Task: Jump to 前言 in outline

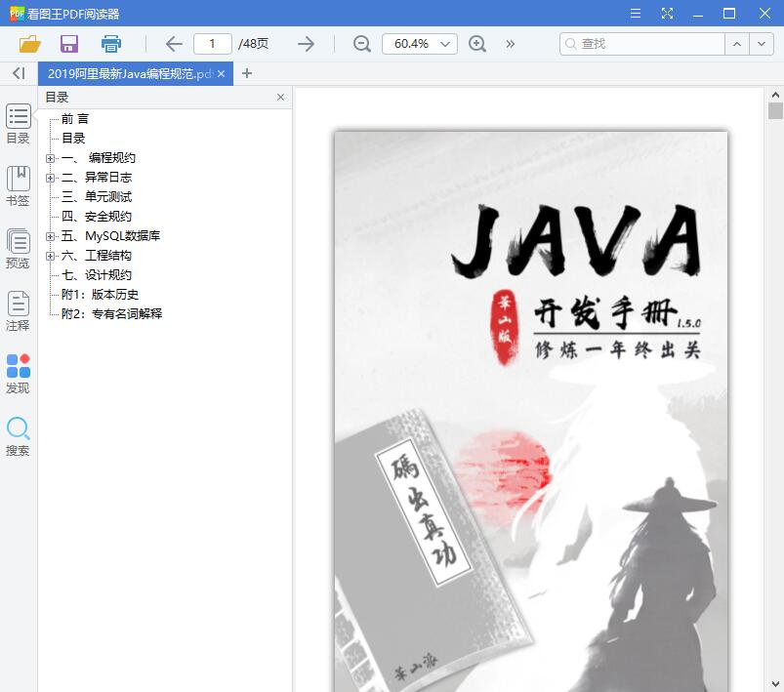Action: [75, 118]
